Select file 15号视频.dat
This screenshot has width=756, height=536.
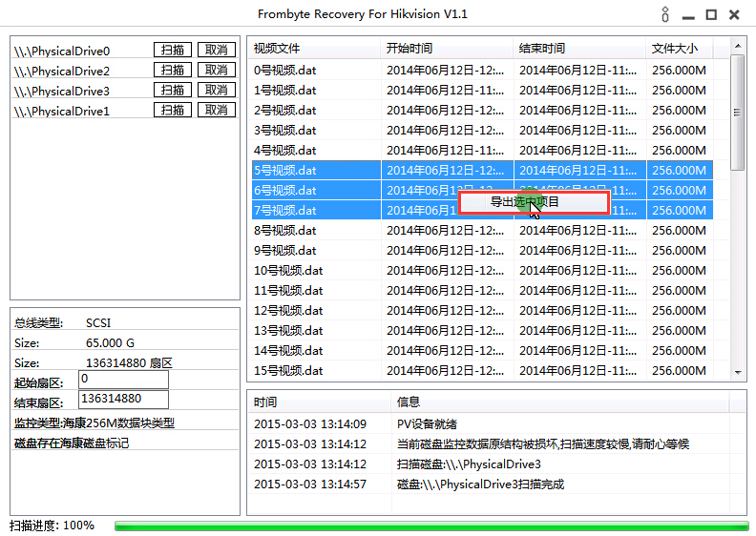(x=288, y=371)
